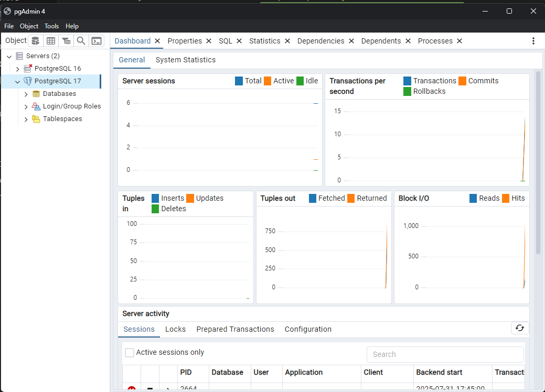Click the pgAdmin 4 title bar logo
This screenshot has height=392, width=545.
pyautogui.click(x=7, y=11)
